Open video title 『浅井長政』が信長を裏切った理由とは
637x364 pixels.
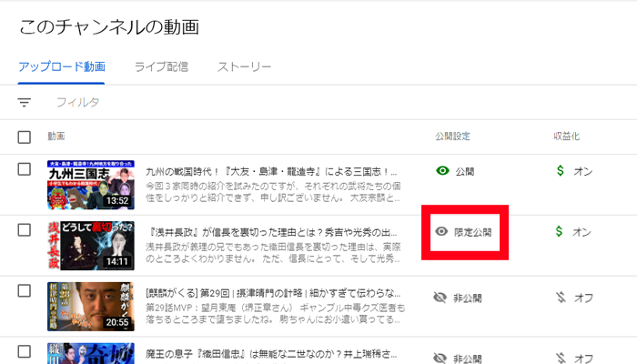coord(271,232)
